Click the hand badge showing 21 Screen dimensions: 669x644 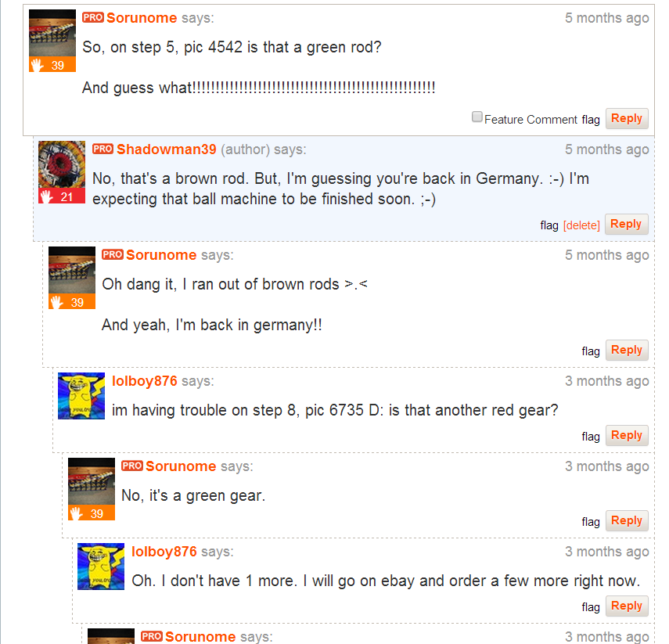click(x=62, y=196)
